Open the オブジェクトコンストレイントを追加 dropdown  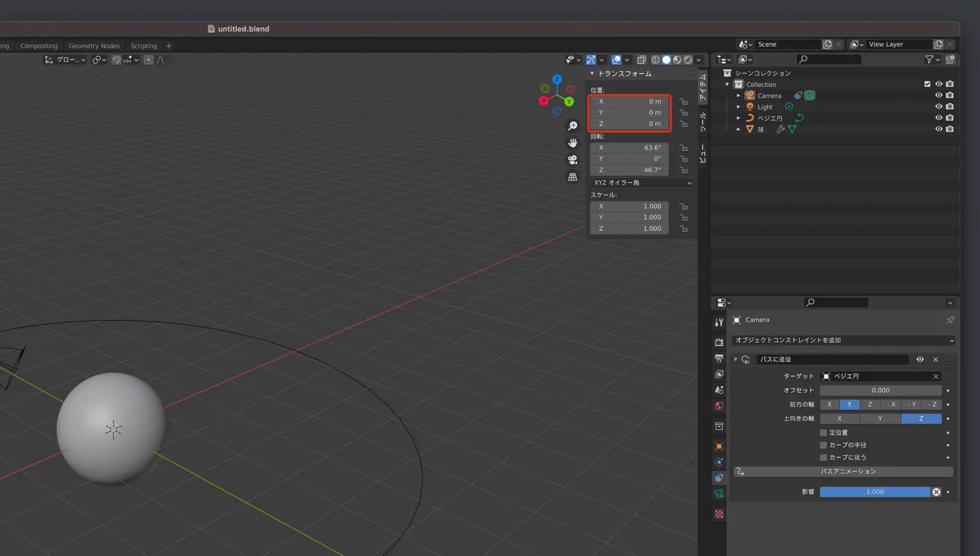click(x=843, y=340)
